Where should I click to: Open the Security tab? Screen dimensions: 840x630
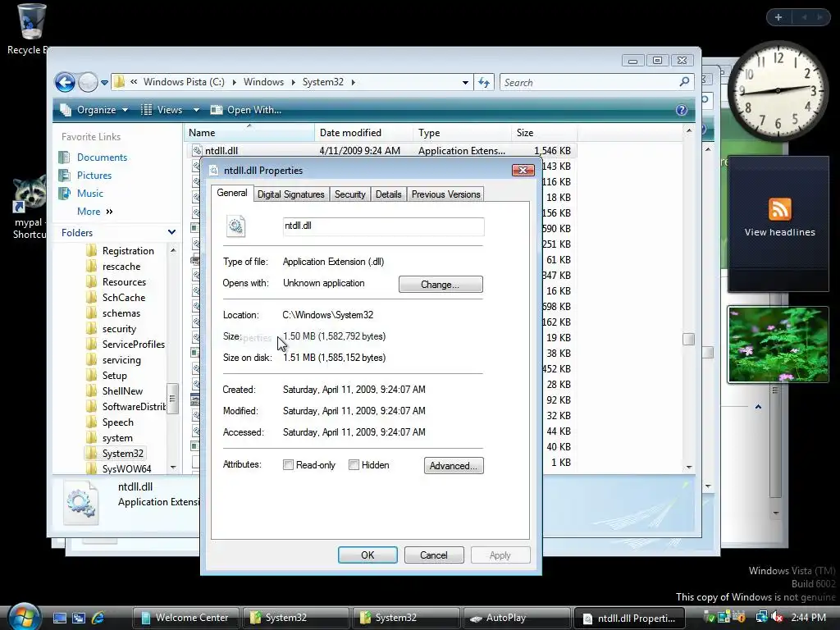(349, 194)
